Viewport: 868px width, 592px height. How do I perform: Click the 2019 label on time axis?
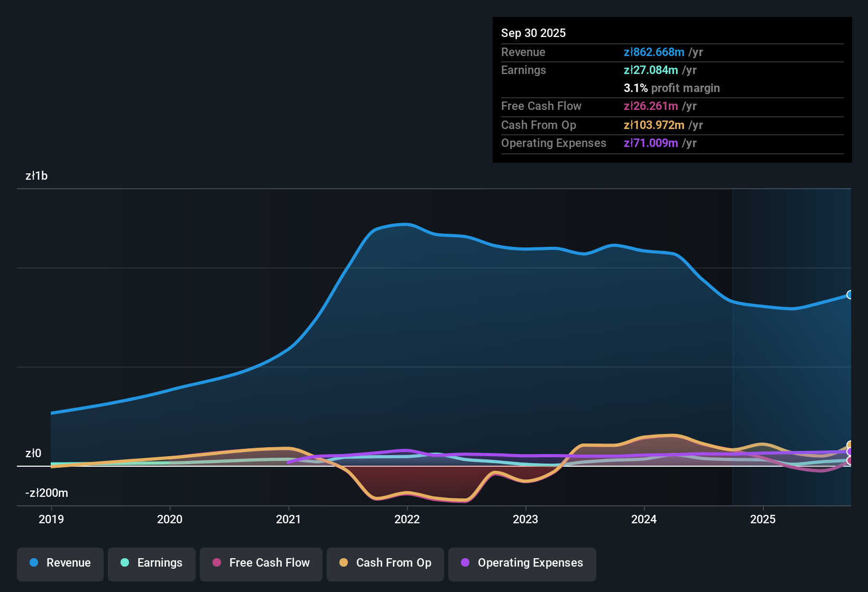51,520
